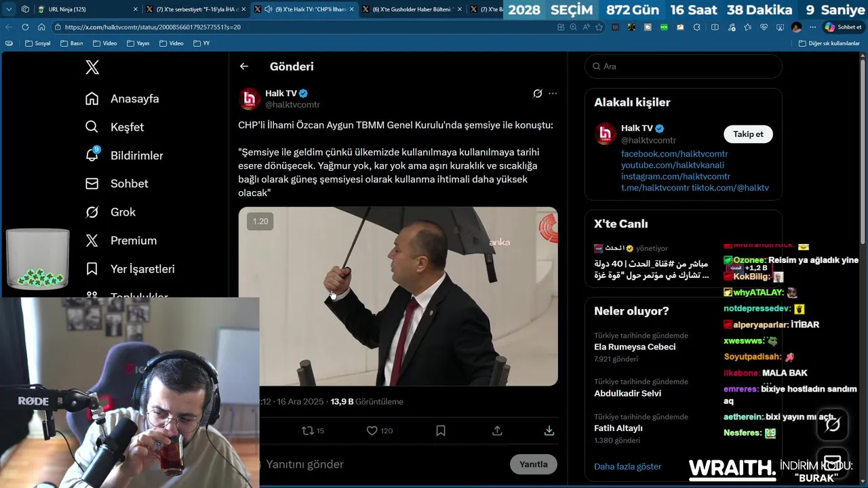Open Yayın bookmarks folder

tap(138, 43)
